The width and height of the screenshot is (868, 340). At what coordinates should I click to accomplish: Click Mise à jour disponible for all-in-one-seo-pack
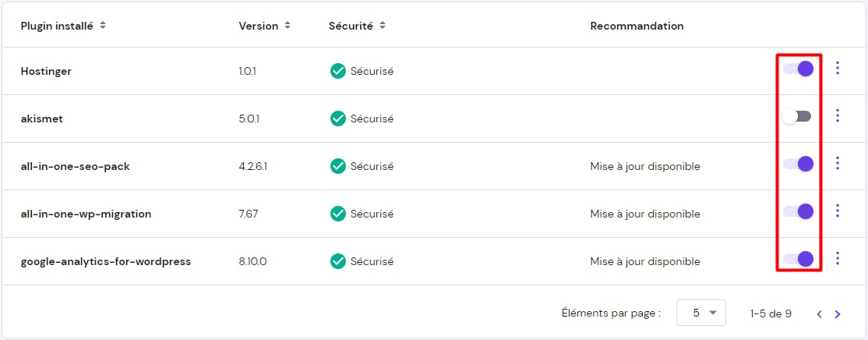pos(645,166)
